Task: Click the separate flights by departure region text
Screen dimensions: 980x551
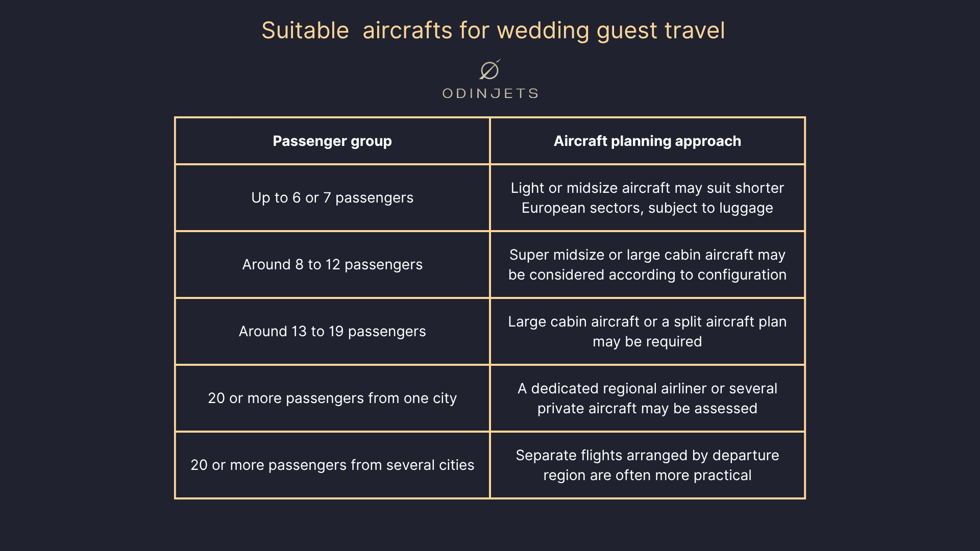Action: coord(647,465)
